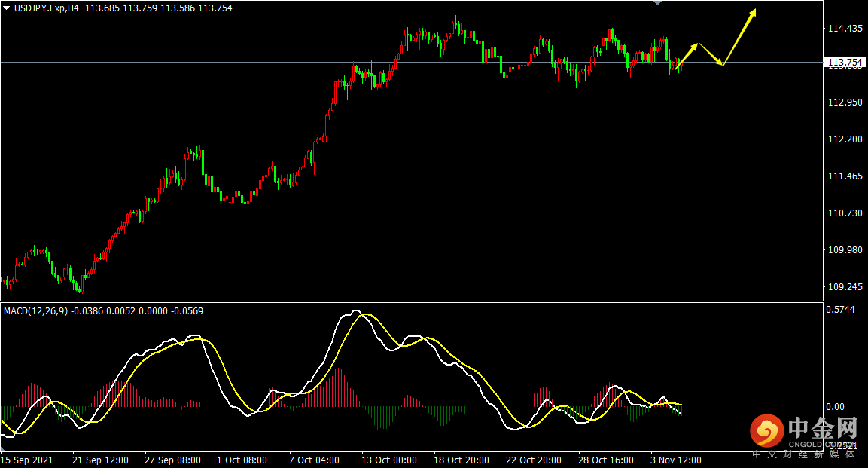Image resolution: width=868 pixels, height=468 pixels.
Task: Select the 15 Sep 2021 date label
Action: point(27,460)
